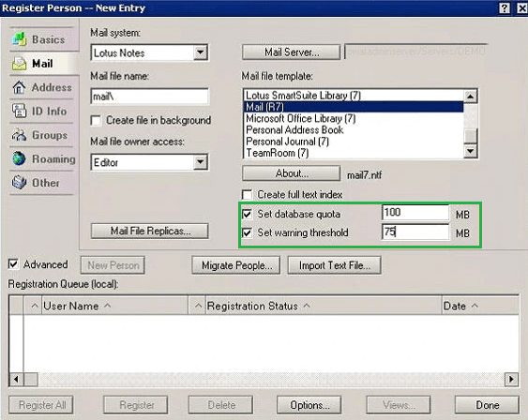Sort User Name column ascending arrow

(x=108, y=306)
